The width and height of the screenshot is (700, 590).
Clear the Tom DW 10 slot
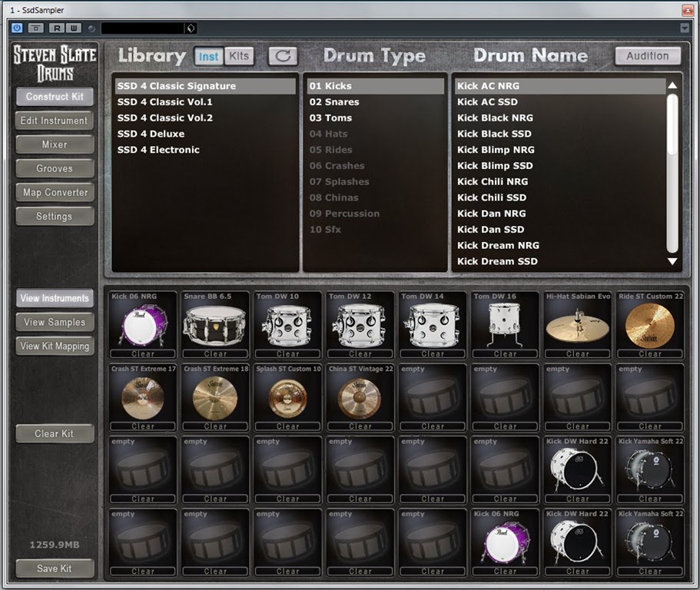[287, 354]
